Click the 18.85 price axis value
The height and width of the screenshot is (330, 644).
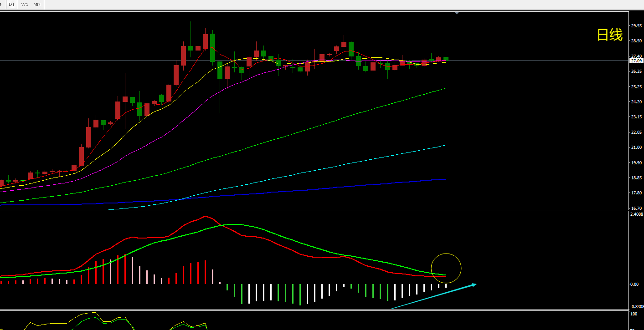[x=636, y=178]
